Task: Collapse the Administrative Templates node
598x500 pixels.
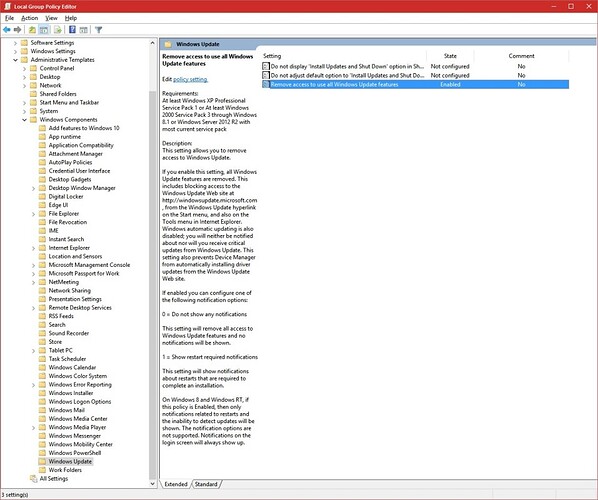Action: (x=15, y=60)
